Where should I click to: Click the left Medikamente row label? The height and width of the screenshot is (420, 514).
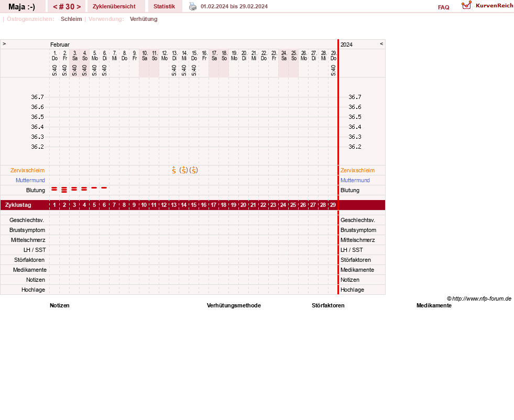point(30,270)
